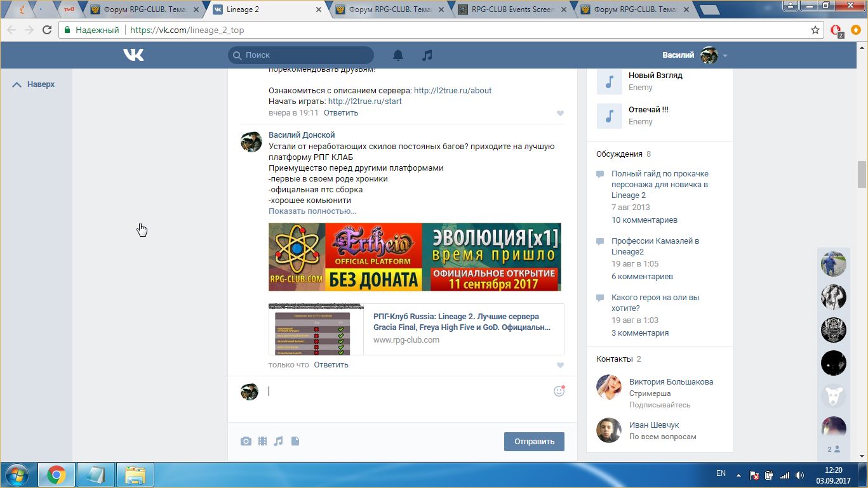Click Подписывайтесь under Виктория Большакова

[x=660, y=405]
